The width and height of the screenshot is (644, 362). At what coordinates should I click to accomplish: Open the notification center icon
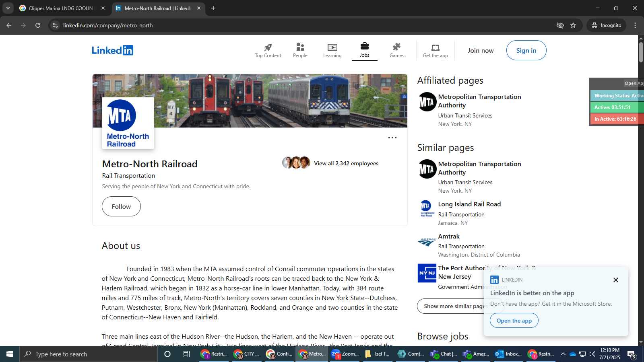[632, 354]
